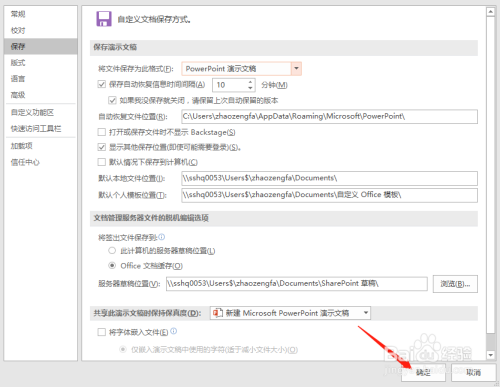Increase autosave minutes with the up spinner
This screenshot has width=500, height=387.
click(x=251, y=82)
